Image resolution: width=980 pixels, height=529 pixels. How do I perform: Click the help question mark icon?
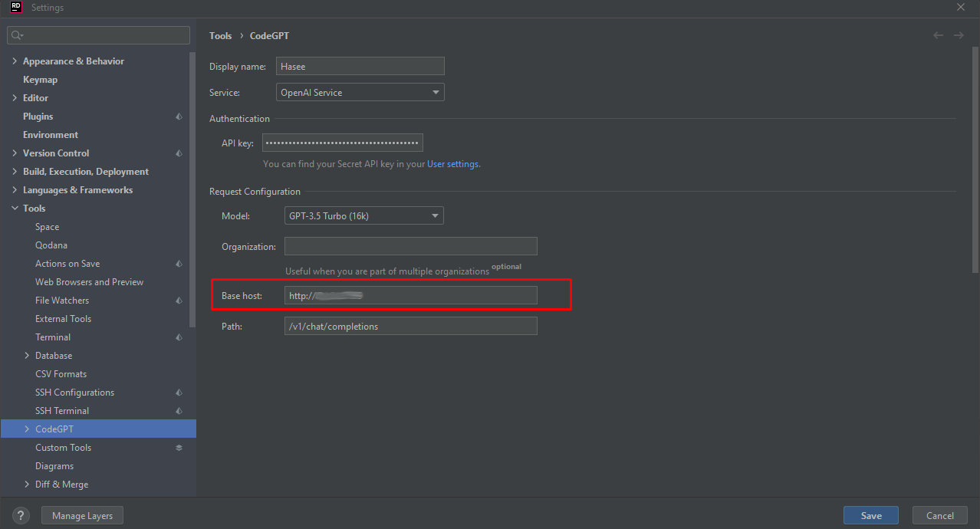pyautogui.click(x=21, y=516)
